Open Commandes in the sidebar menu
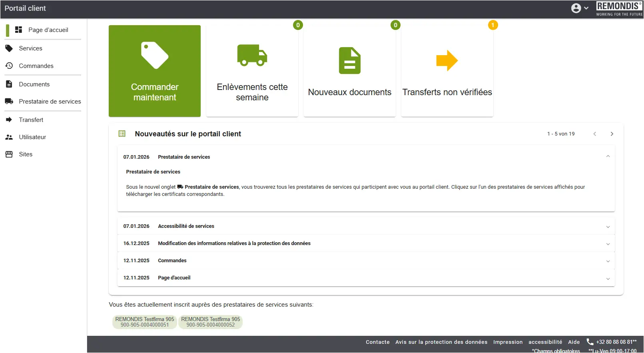The image size is (644, 353). (x=36, y=66)
